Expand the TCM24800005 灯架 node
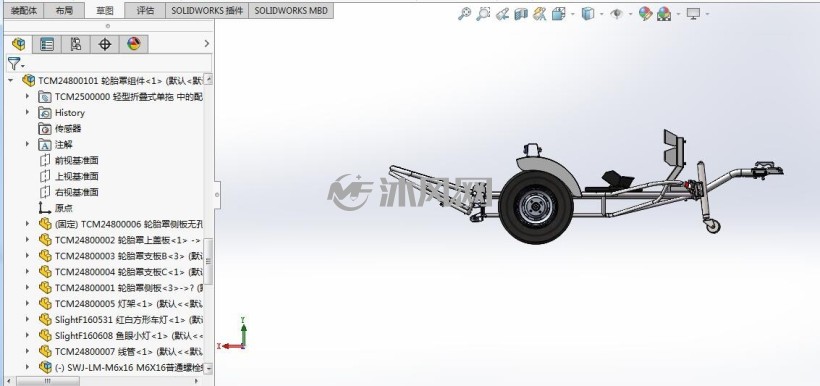 [27, 304]
